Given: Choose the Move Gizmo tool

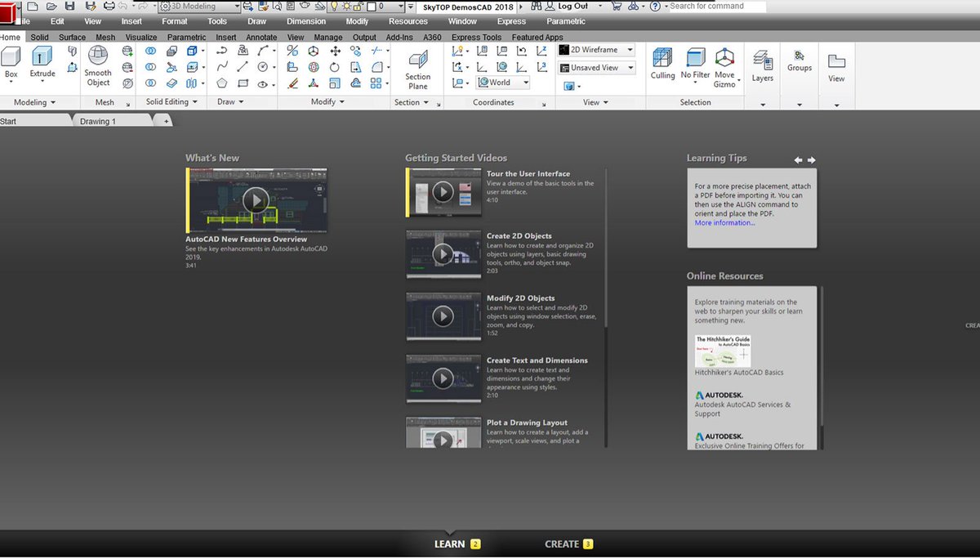Looking at the screenshot, I should [x=724, y=68].
